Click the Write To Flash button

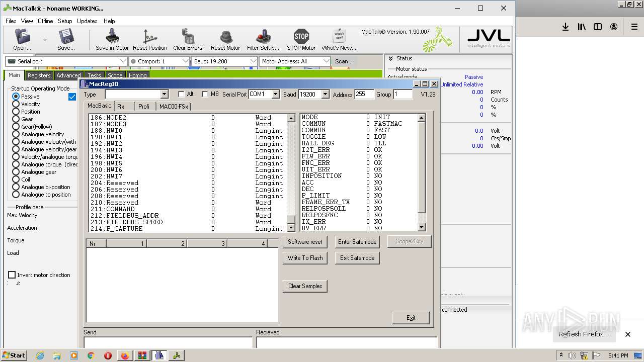(x=305, y=258)
